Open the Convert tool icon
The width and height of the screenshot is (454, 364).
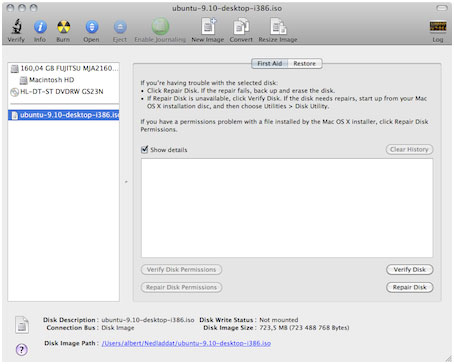click(241, 26)
